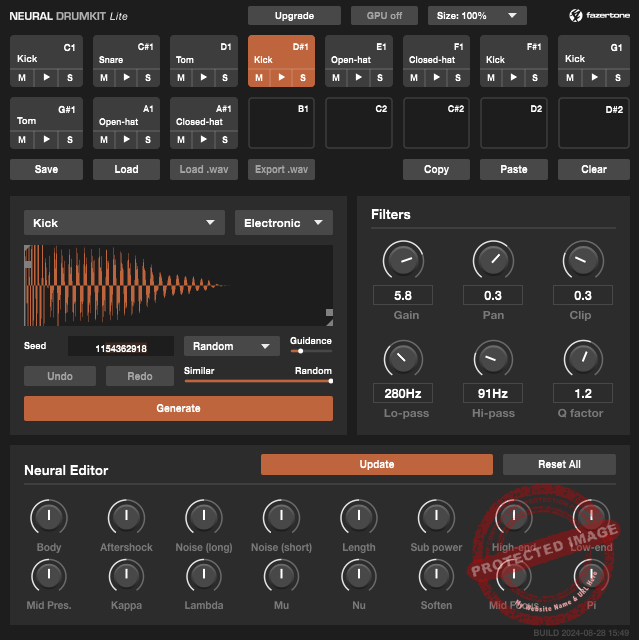Solo the D#1 Kick pad
Viewport: 639px width, 640px height.
303,78
